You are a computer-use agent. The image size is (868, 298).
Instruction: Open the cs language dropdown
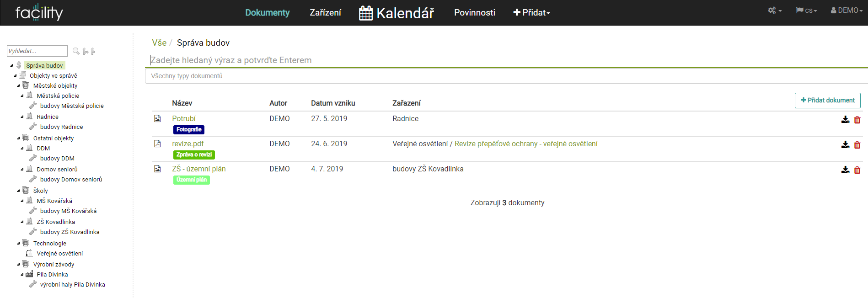806,11
